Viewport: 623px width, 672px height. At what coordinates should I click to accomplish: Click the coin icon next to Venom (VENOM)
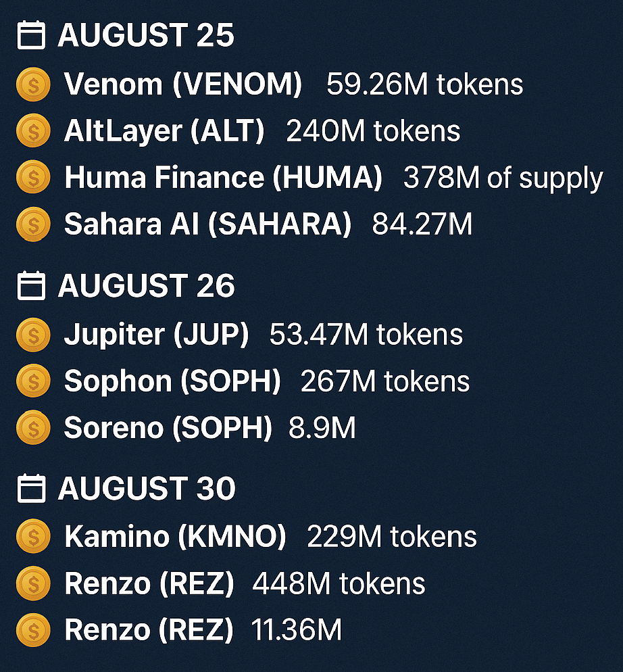pyautogui.click(x=33, y=84)
